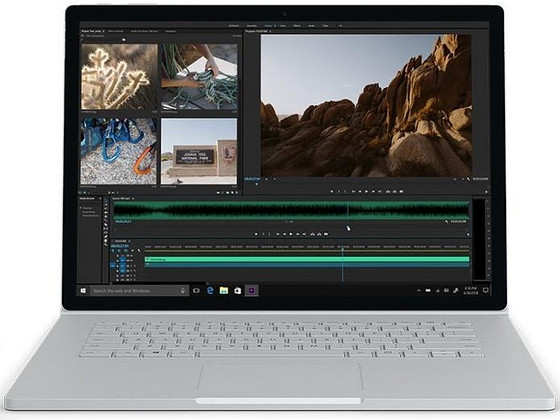Check the battery icon in system tray
Screen dimensions: 560x420
pos(428,291)
